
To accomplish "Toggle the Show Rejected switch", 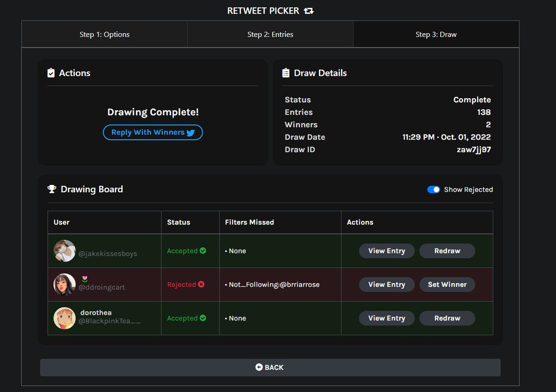I will 433,190.
